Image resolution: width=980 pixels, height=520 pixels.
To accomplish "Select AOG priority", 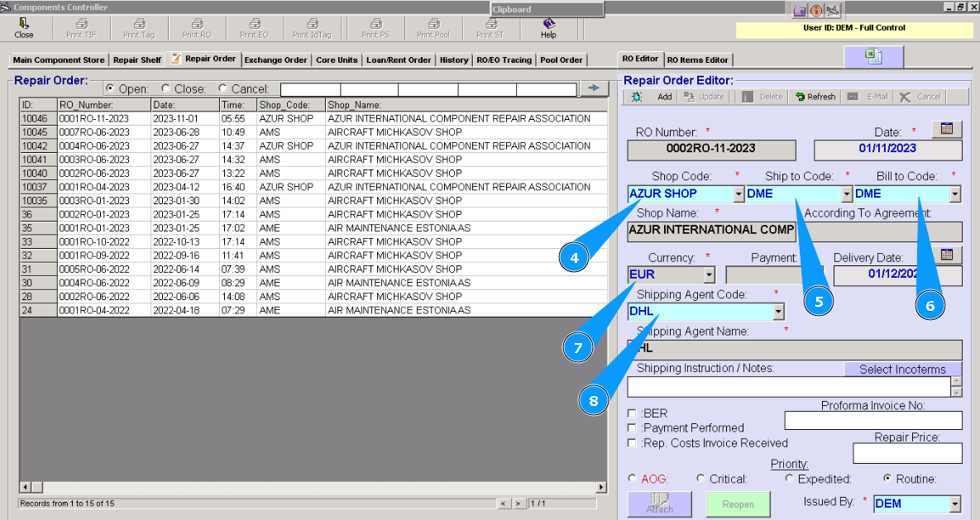I will point(632,478).
